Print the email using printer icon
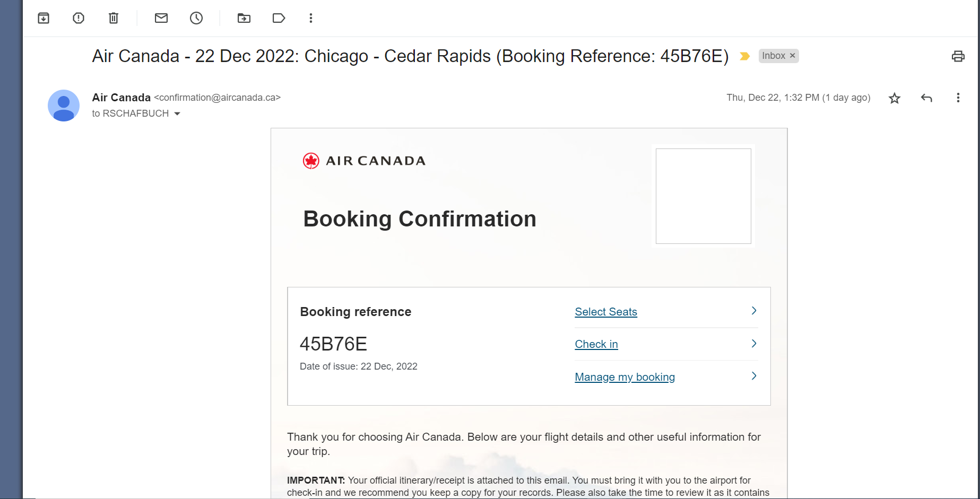 958,56
